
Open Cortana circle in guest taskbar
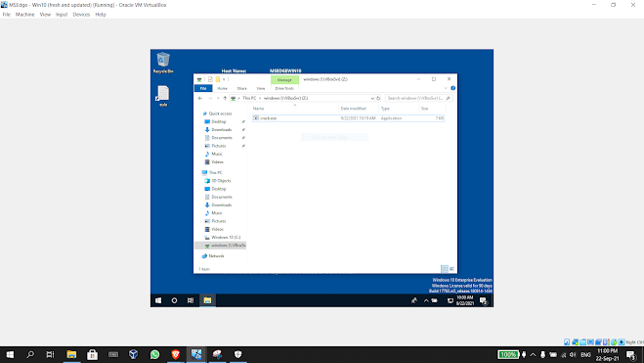[174, 300]
